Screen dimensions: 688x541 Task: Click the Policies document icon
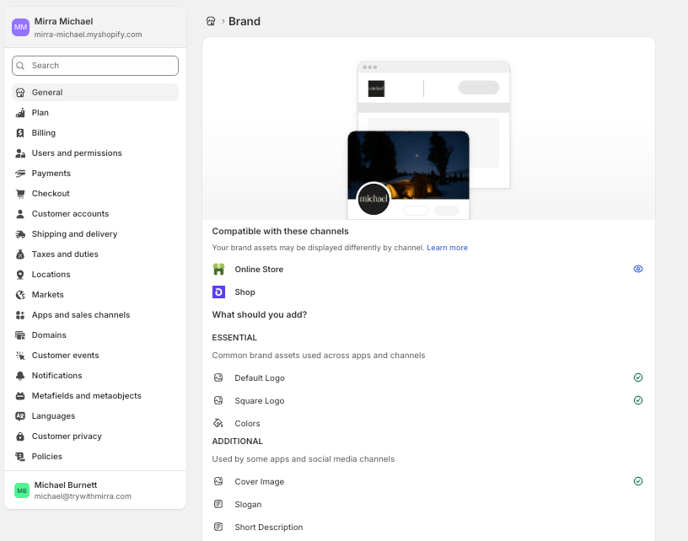click(20, 456)
